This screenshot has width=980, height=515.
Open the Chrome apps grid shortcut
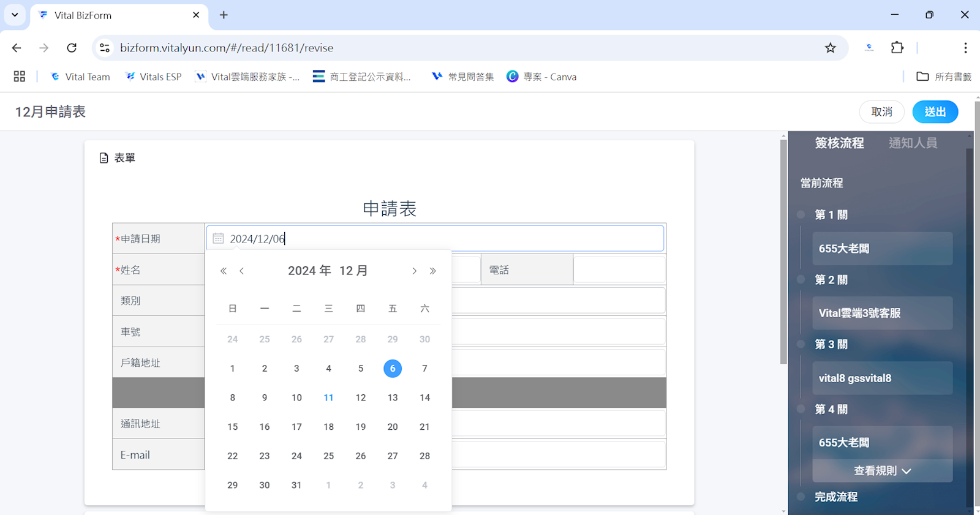point(20,77)
